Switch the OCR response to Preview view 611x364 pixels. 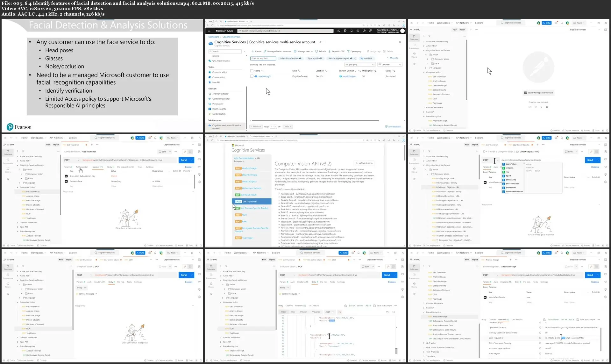click(x=304, y=312)
